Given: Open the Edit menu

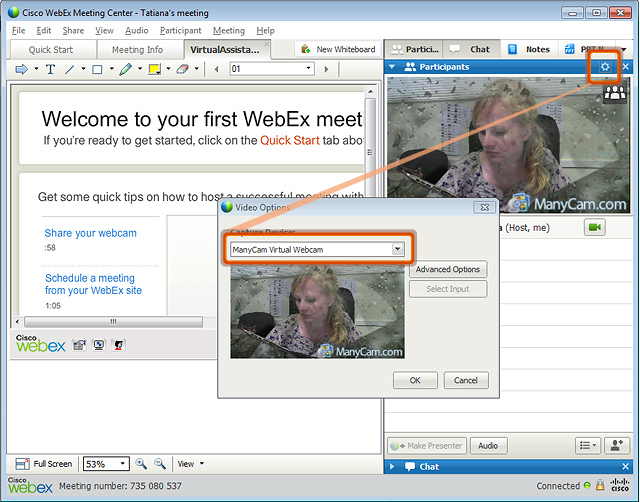Looking at the screenshot, I should [44, 31].
